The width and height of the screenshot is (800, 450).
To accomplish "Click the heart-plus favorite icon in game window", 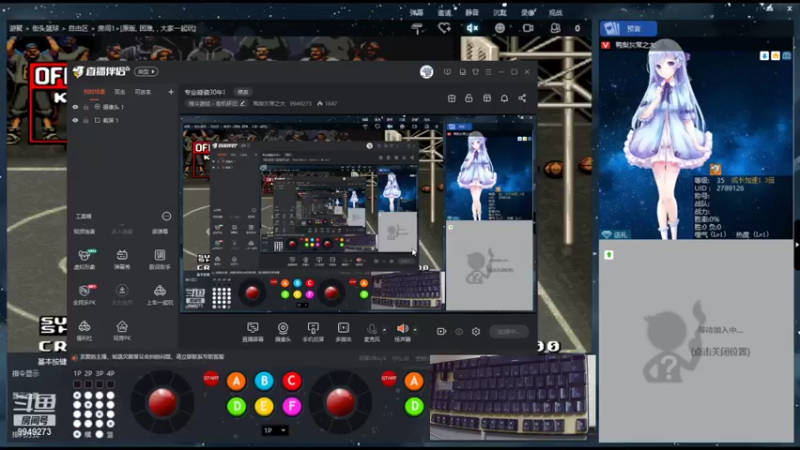I will (x=444, y=28).
